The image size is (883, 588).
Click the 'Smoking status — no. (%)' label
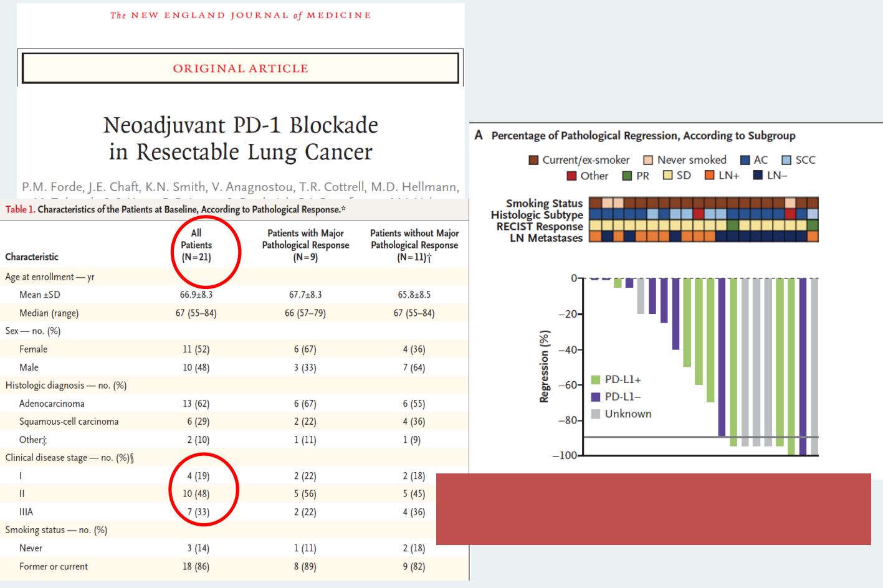(56, 530)
